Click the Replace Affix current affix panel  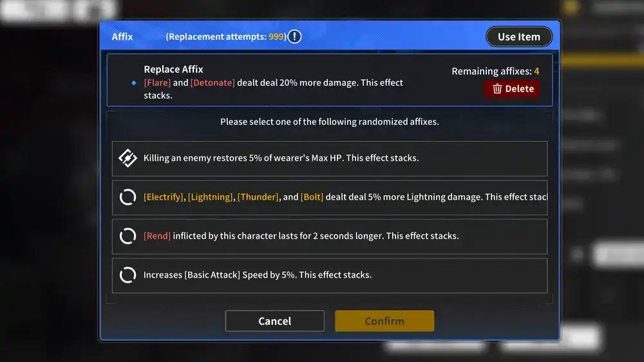coord(329,80)
